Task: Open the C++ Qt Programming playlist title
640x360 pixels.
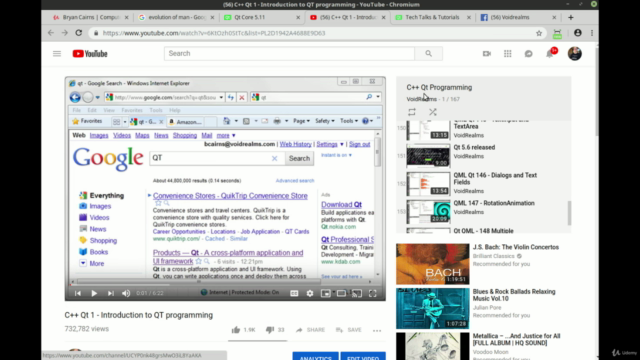Action: click(439, 87)
